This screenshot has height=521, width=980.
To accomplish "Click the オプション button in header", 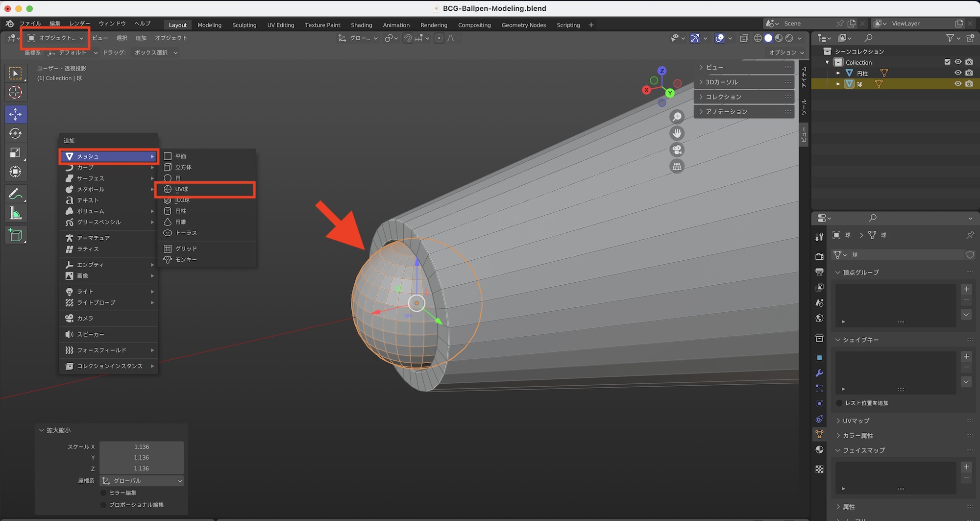I will (x=786, y=52).
